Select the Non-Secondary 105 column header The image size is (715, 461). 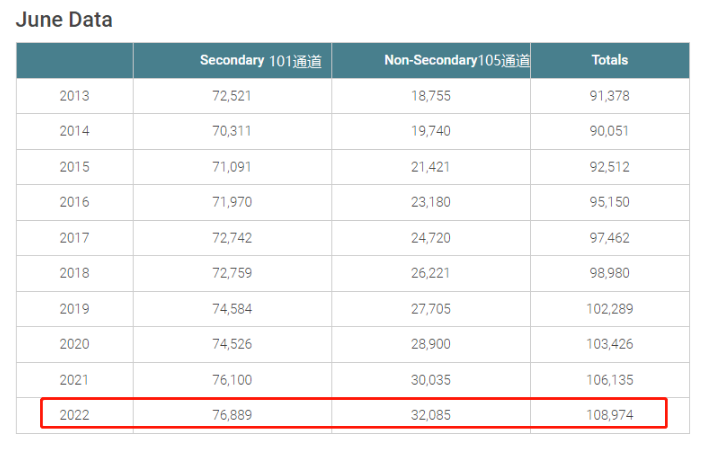[x=457, y=61]
